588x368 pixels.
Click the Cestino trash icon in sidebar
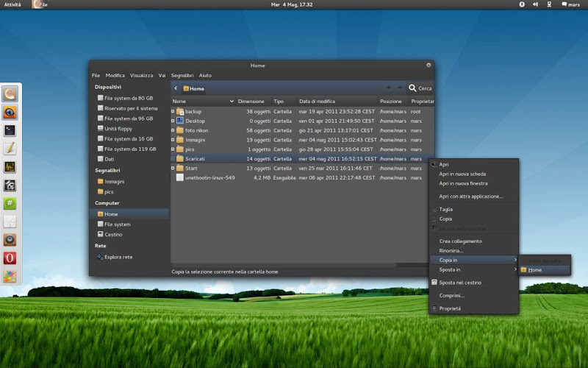(x=100, y=235)
